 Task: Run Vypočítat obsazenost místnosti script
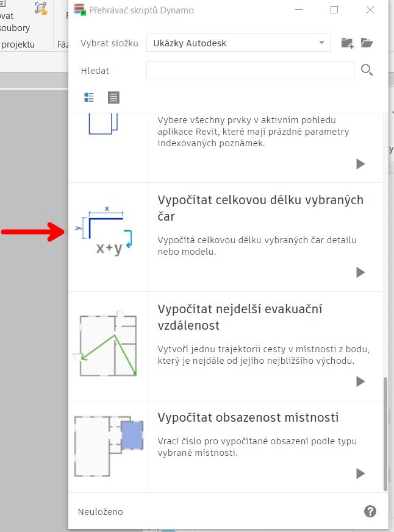pyautogui.click(x=360, y=473)
